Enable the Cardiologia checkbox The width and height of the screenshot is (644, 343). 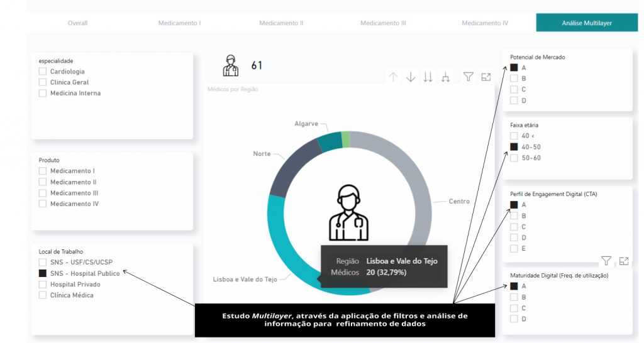coord(43,72)
